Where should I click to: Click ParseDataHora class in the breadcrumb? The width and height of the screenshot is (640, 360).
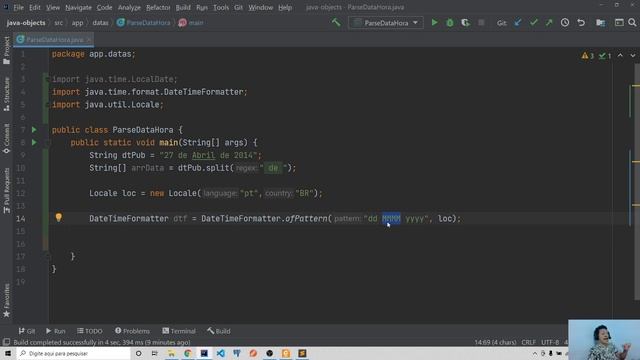pos(144,23)
